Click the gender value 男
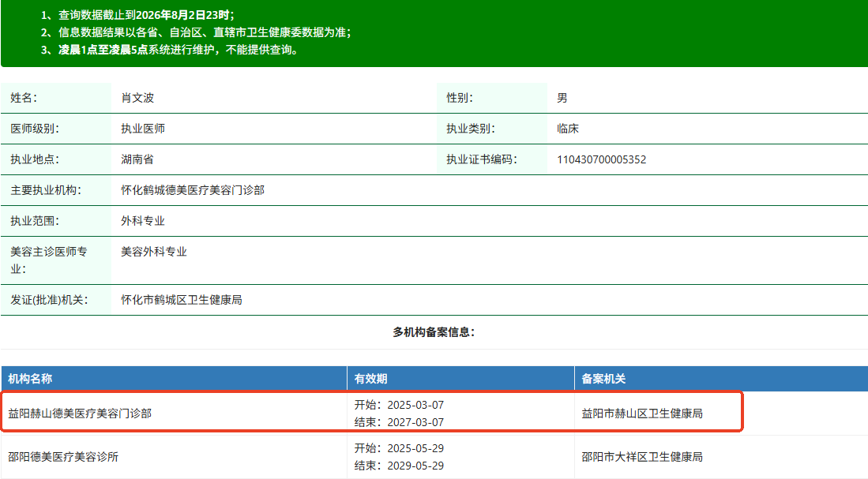Viewport: 868px width, 479px height. 562,98
